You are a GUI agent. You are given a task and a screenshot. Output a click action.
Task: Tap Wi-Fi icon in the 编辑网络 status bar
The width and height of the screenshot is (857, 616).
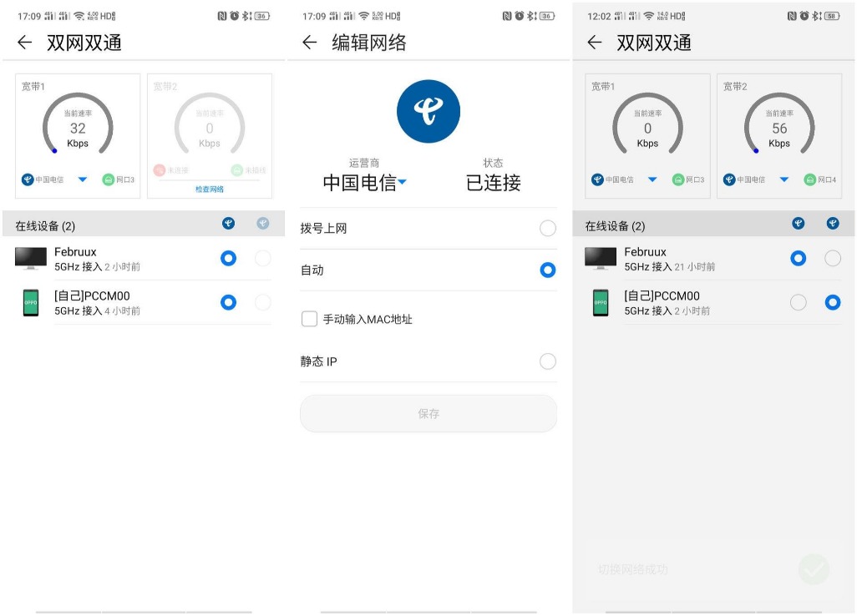pos(363,17)
